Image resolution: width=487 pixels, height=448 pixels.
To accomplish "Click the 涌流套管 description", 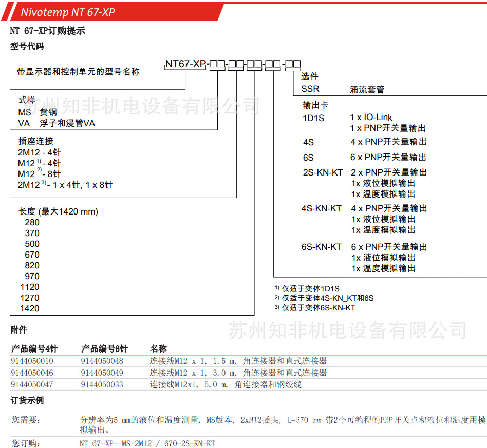I will [367, 90].
